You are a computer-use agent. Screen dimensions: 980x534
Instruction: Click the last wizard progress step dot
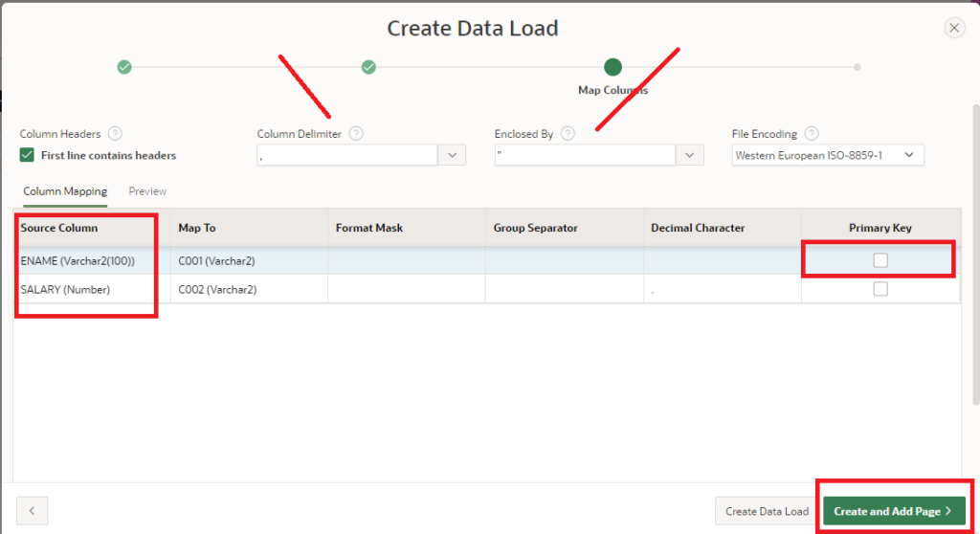click(857, 67)
